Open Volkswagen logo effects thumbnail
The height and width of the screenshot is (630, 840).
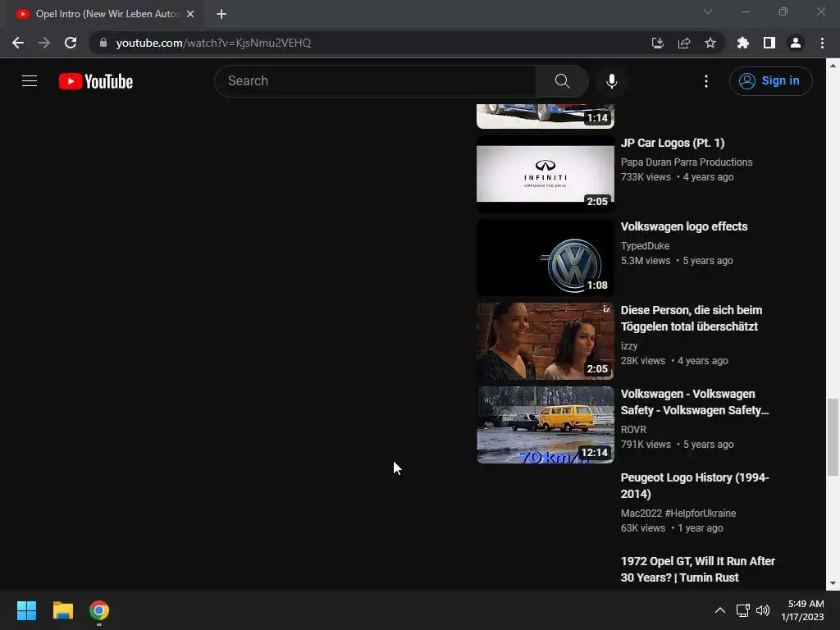point(546,257)
